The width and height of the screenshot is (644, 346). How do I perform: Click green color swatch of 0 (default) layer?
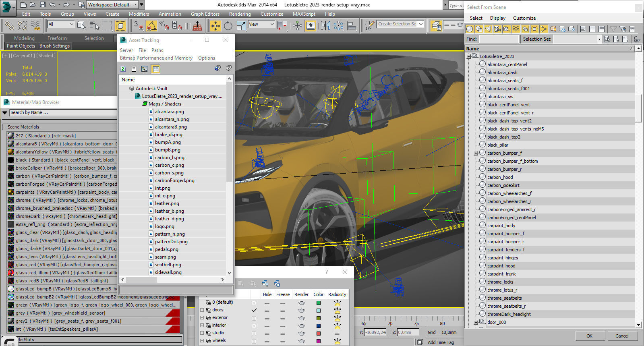pos(319,303)
